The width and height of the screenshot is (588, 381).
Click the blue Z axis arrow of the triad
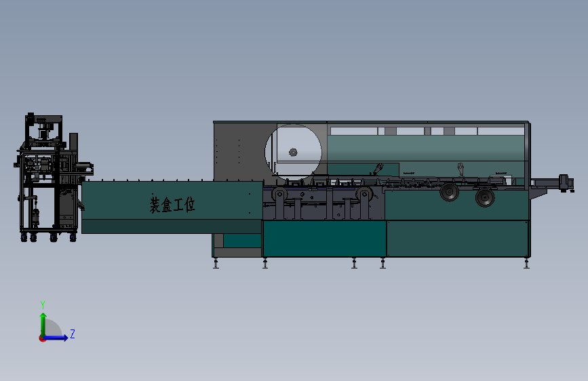(56, 338)
